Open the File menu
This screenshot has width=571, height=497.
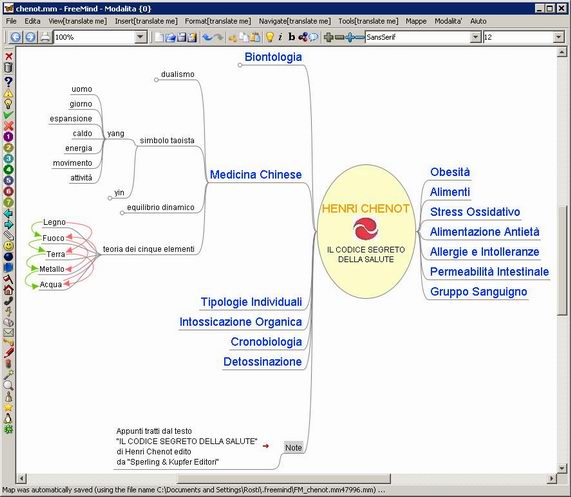coord(11,21)
